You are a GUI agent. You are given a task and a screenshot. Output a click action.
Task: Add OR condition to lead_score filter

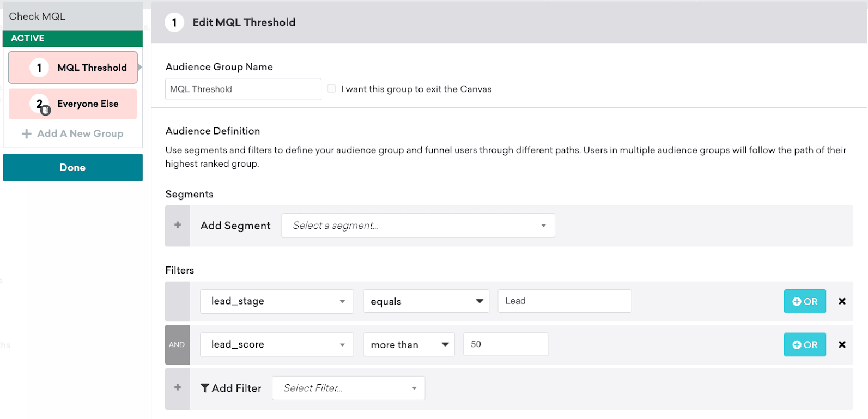805,345
